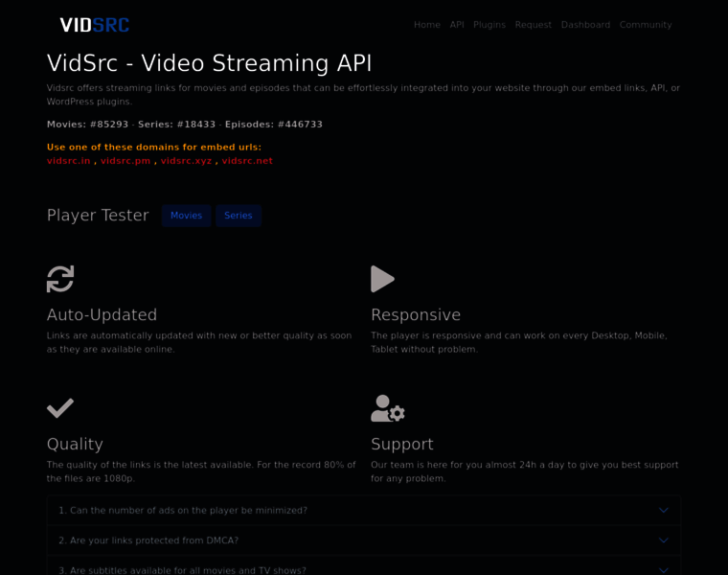Click the VidSrc logo

pyautogui.click(x=95, y=25)
